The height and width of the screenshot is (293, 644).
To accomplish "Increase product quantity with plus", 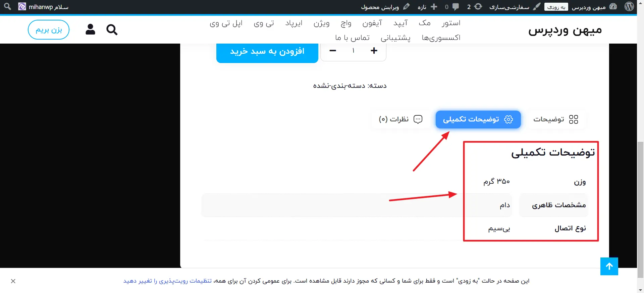I will [374, 51].
